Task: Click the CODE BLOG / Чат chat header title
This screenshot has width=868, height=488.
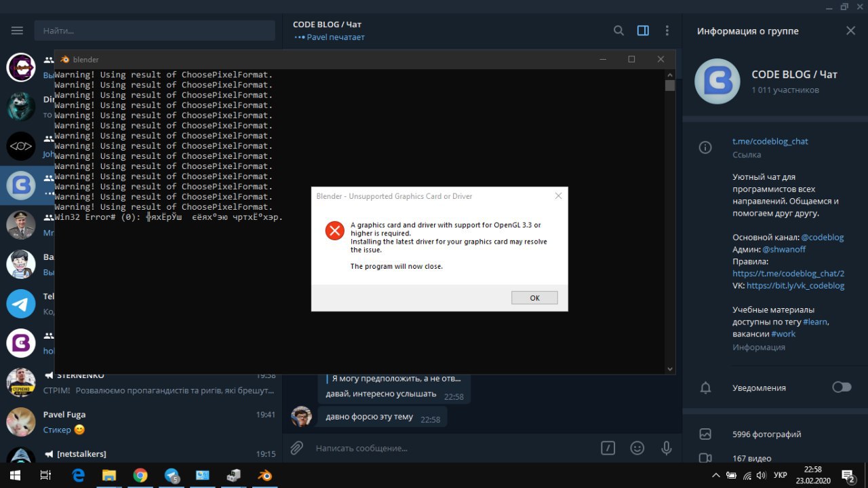Action: click(x=327, y=24)
